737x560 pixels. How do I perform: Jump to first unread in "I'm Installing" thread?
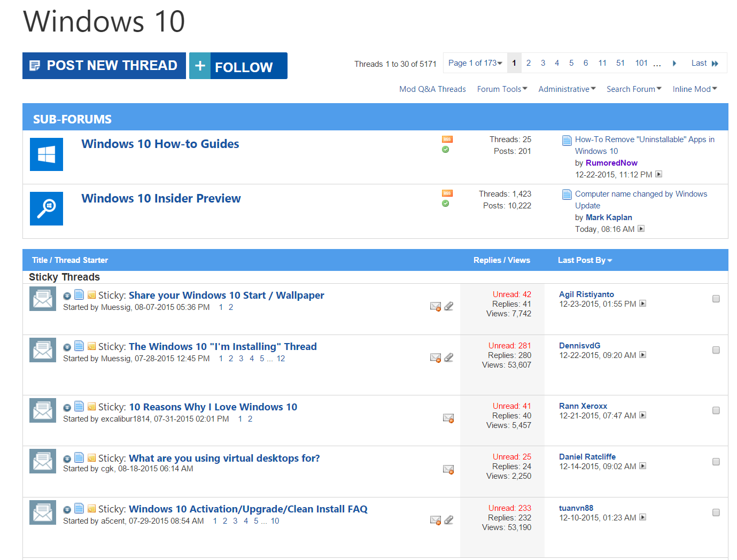tap(67, 347)
